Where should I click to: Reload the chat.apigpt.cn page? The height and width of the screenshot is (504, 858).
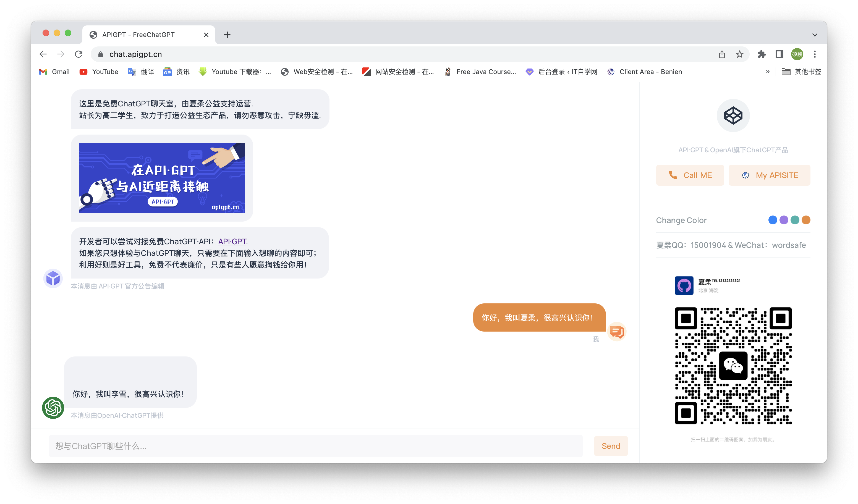pyautogui.click(x=79, y=54)
